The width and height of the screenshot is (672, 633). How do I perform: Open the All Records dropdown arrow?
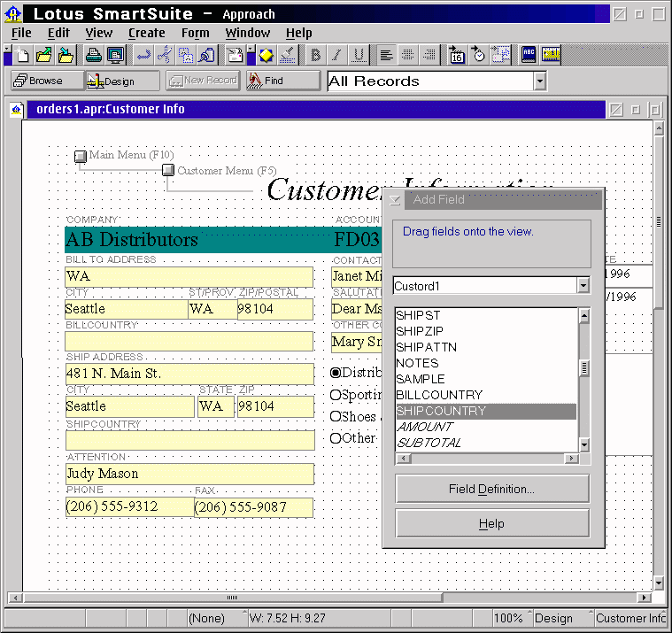pyautogui.click(x=540, y=81)
